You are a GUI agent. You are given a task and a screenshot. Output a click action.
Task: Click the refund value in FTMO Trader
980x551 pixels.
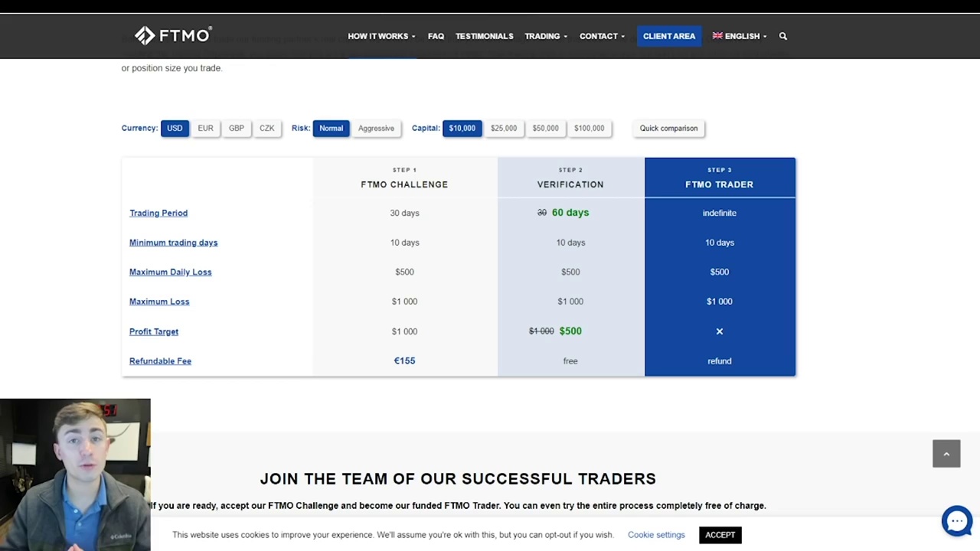720,361
